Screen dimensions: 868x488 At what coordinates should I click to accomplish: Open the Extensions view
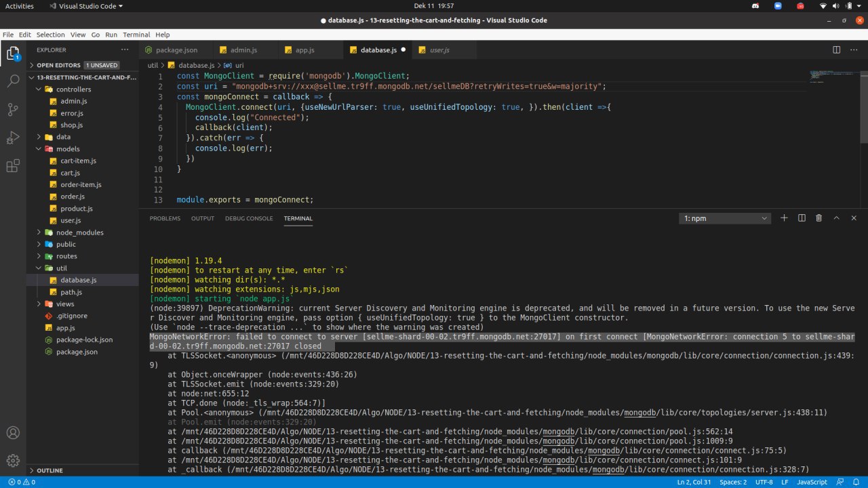(x=13, y=166)
